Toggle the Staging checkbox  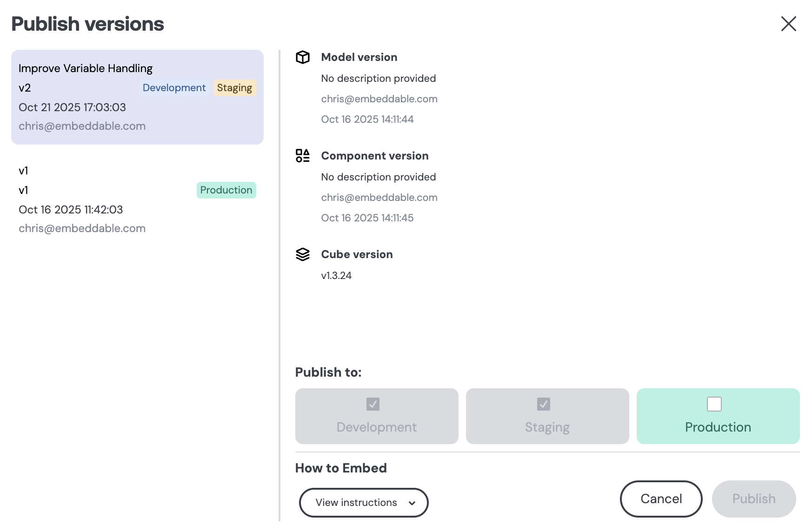(543, 404)
